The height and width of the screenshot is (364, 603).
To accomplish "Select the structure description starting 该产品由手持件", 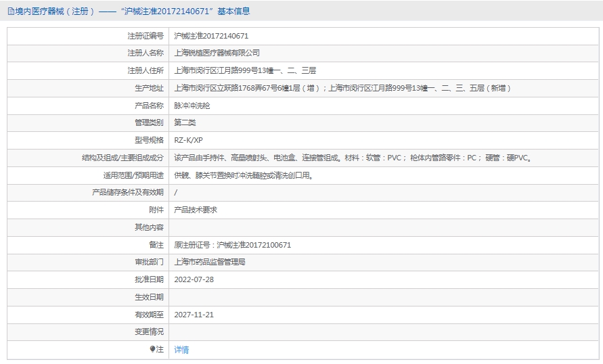I will tap(353, 158).
